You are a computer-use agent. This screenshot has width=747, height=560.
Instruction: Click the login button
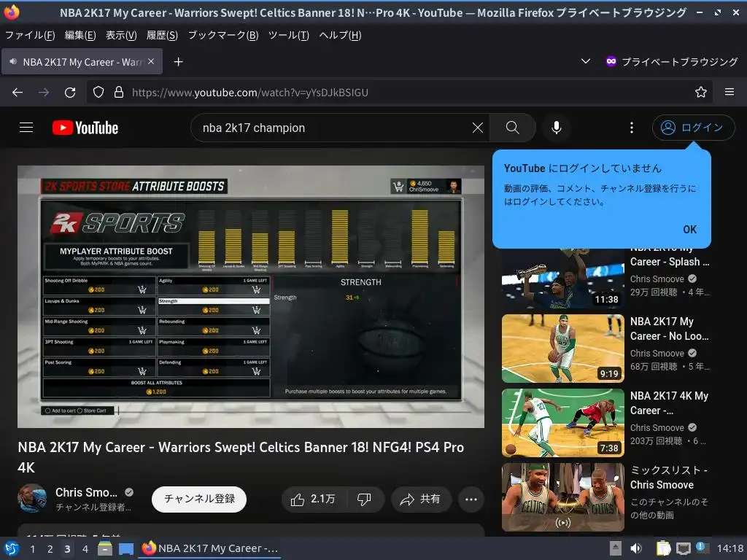(x=693, y=128)
